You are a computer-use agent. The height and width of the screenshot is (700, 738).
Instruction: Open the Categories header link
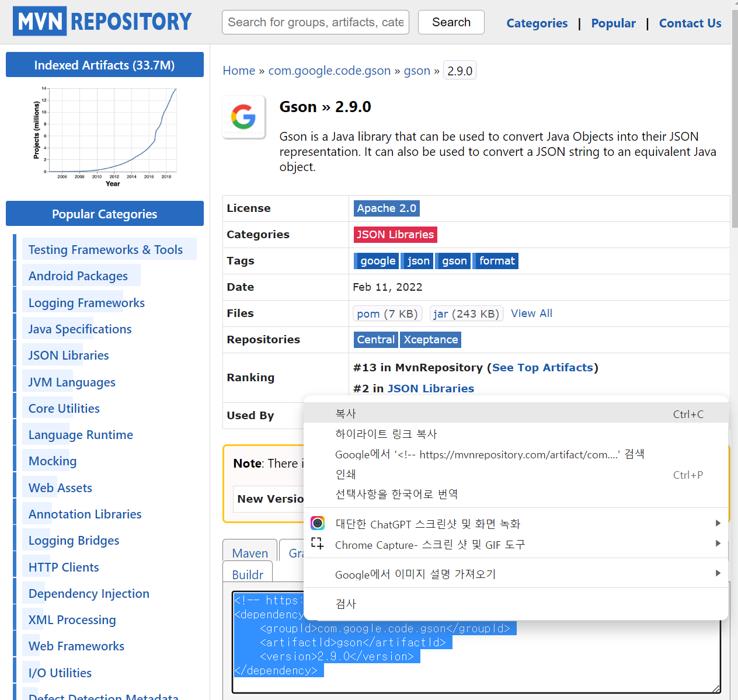[537, 23]
